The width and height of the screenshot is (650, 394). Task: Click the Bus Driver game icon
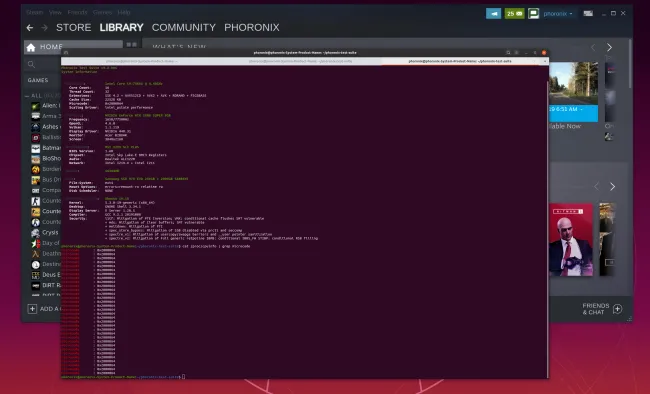coord(36,180)
